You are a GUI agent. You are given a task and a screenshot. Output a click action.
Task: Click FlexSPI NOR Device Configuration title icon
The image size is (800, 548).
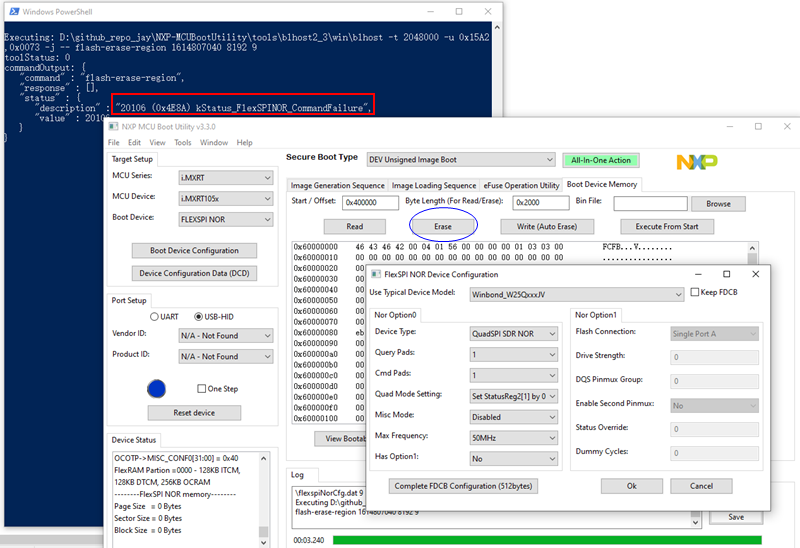click(x=376, y=275)
